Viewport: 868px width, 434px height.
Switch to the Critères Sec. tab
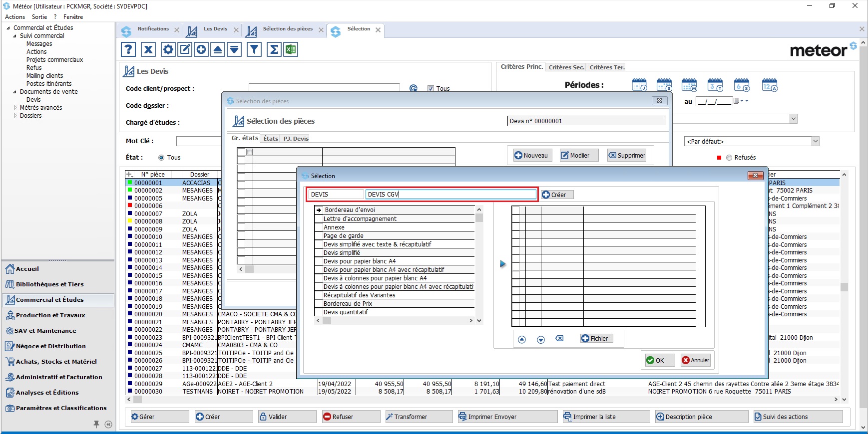pyautogui.click(x=566, y=67)
